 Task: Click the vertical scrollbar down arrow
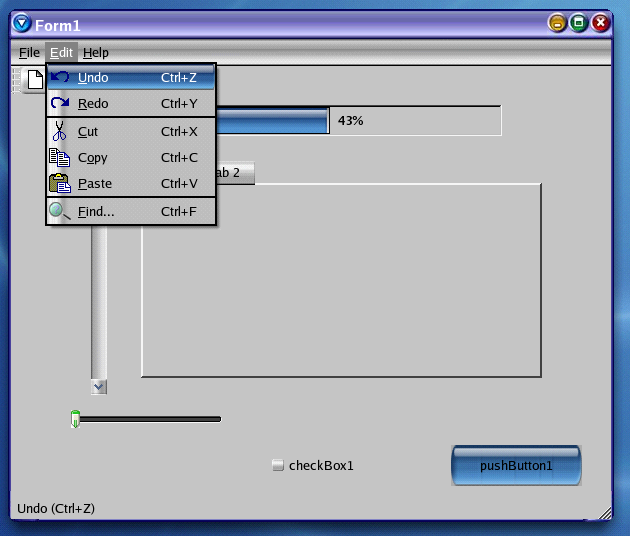[x=99, y=387]
